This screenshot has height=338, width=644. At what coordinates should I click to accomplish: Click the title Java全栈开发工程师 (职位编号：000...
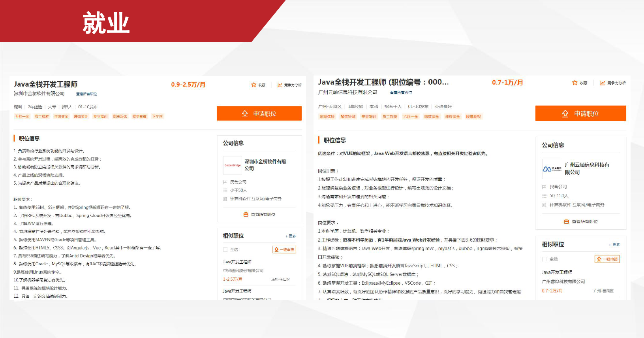pyautogui.click(x=383, y=82)
